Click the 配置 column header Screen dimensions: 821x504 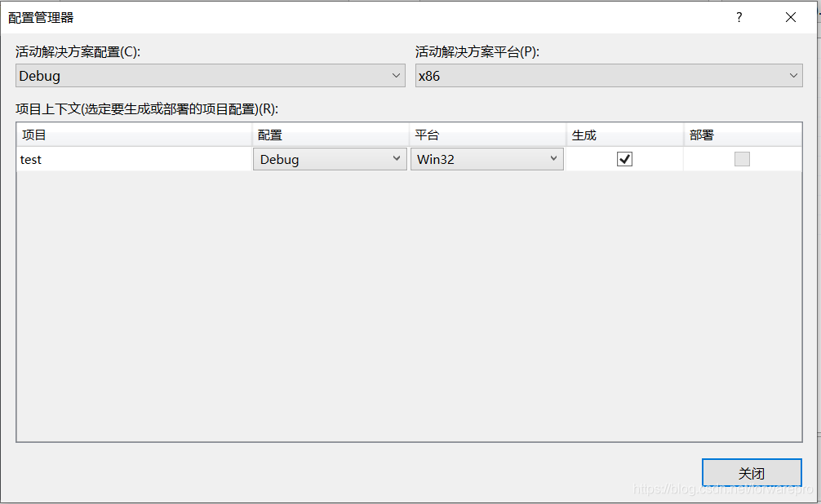click(x=269, y=135)
